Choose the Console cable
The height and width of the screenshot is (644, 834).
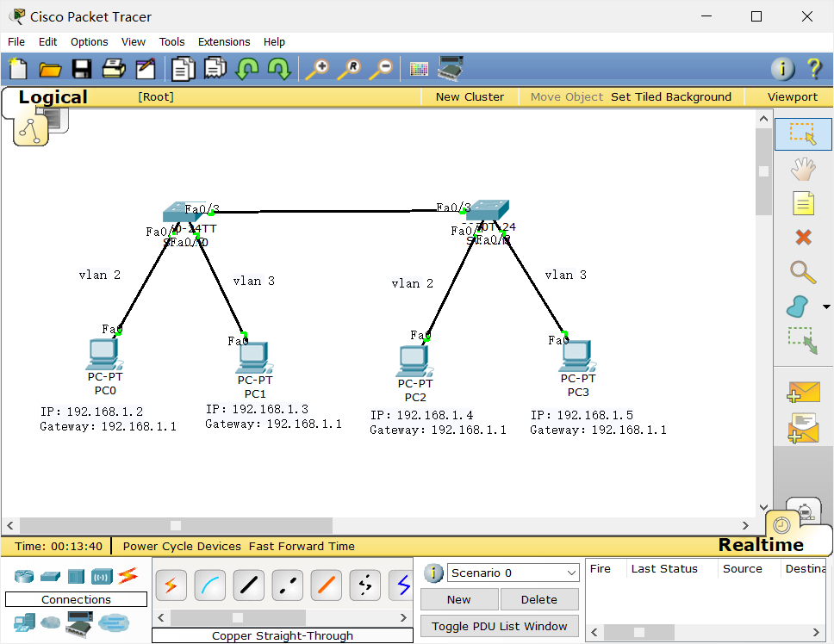click(x=210, y=585)
